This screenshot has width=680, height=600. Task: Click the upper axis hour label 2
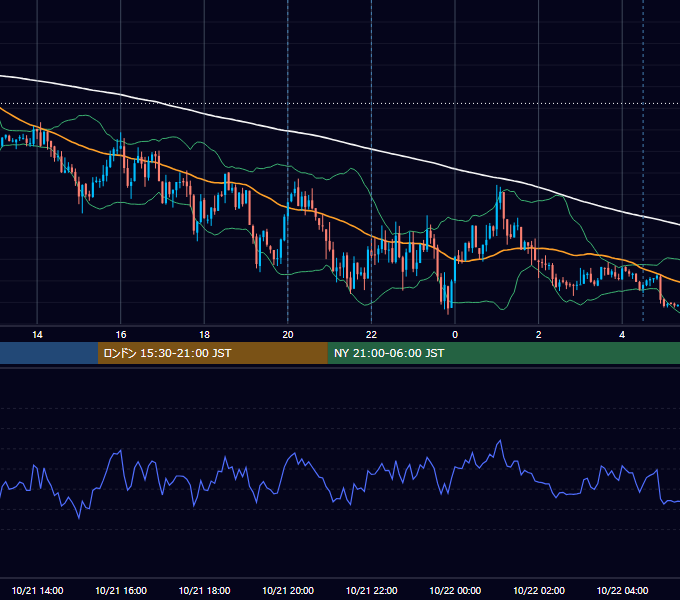[x=539, y=335]
